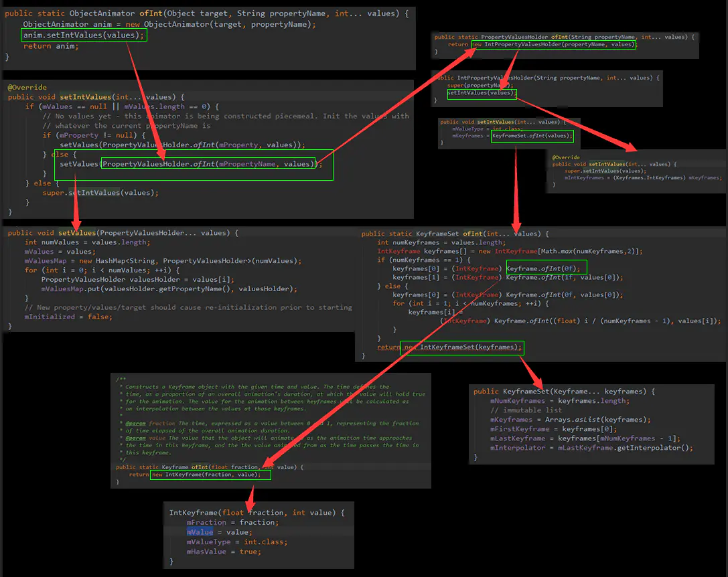This screenshot has height=577, width=728.
Task: Click 'mFirstKeyframe = keyframes[0];' line
Action: [x=553, y=429]
